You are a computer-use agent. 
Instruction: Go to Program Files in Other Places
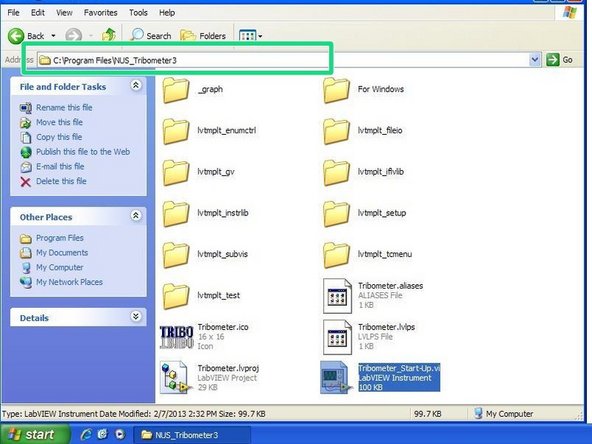tap(60, 238)
